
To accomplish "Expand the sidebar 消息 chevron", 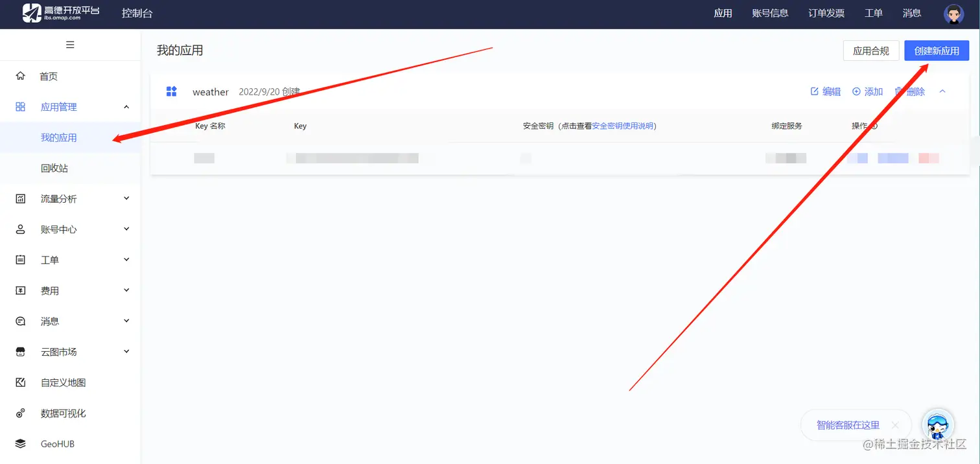I will coord(126,321).
